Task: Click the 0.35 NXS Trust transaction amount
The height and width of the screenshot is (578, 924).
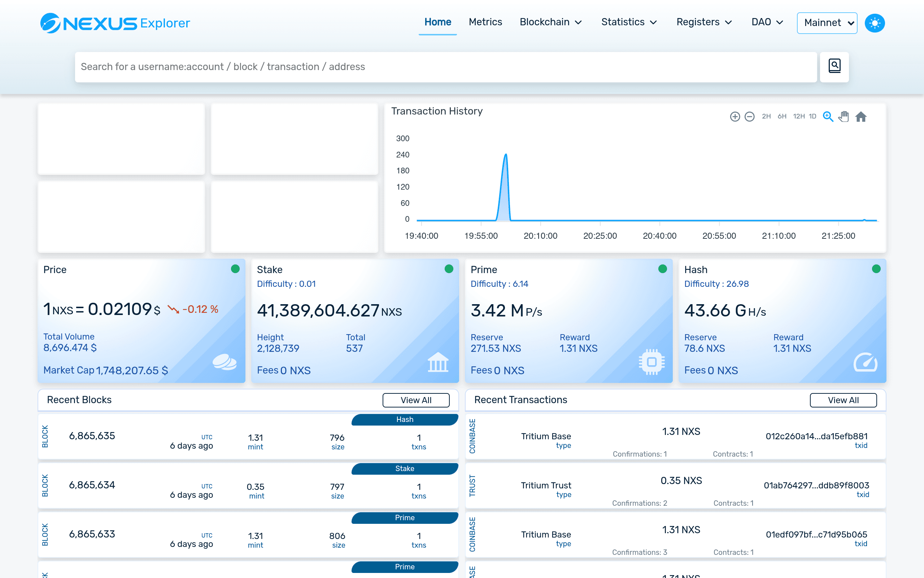Action: point(681,481)
